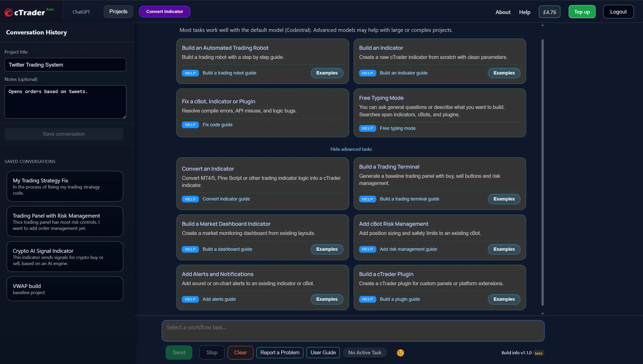Click the scrollbar up arrow
The image size is (643, 364).
coord(542,25)
